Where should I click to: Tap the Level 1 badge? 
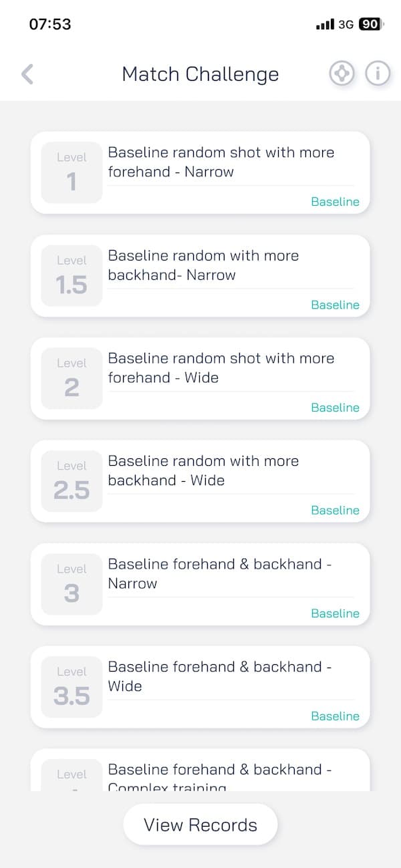[72, 172]
